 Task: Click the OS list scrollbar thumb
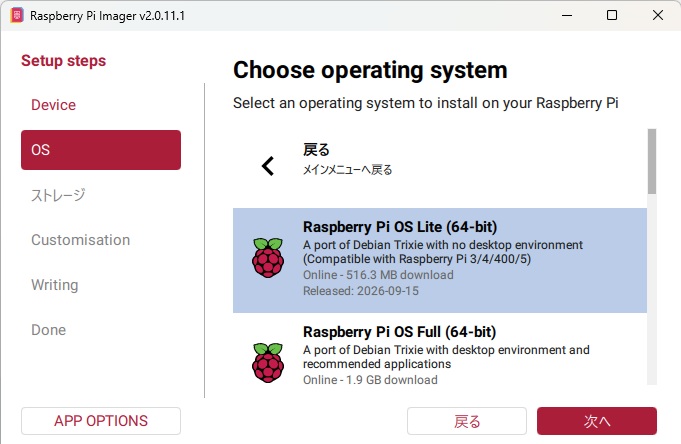pyautogui.click(x=651, y=161)
